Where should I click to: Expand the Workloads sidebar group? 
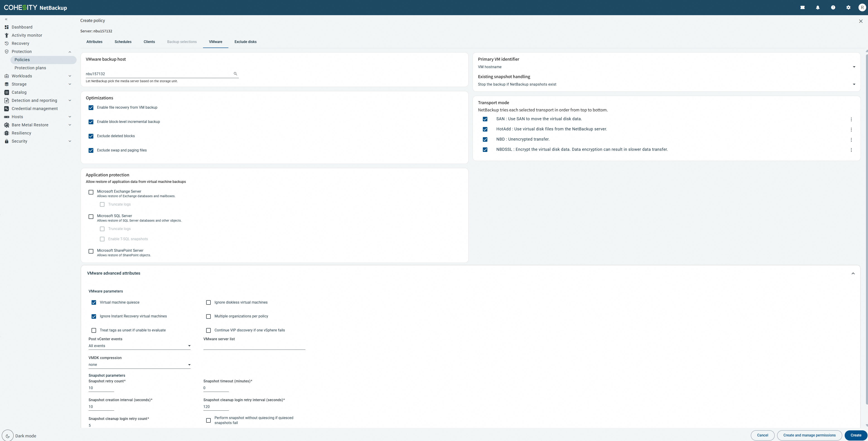(70, 76)
